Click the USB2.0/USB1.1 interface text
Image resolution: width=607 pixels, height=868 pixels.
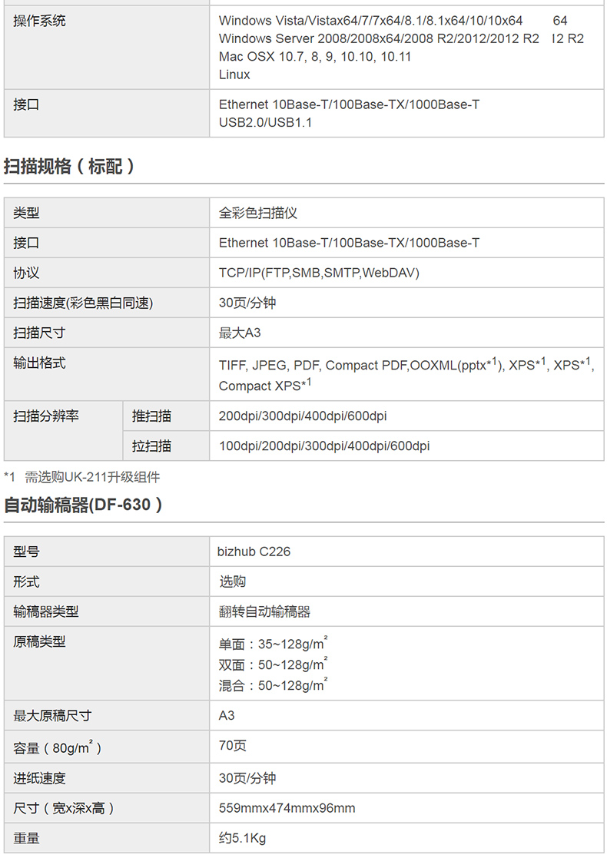point(265,122)
